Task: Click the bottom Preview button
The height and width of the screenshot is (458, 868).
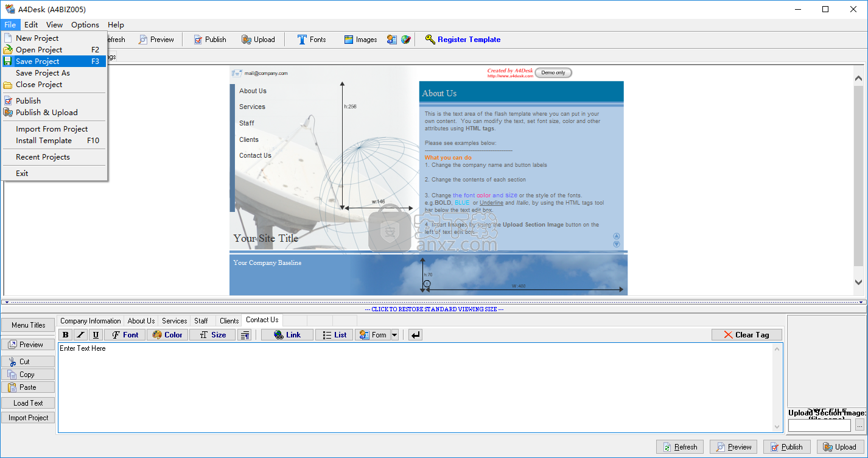Action: tap(733, 447)
